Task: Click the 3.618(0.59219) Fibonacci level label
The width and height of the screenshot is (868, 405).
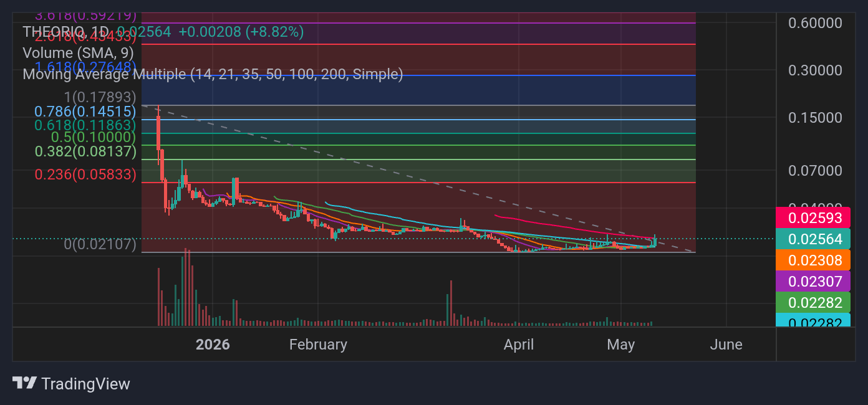Action: pyautogui.click(x=86, y=15)
